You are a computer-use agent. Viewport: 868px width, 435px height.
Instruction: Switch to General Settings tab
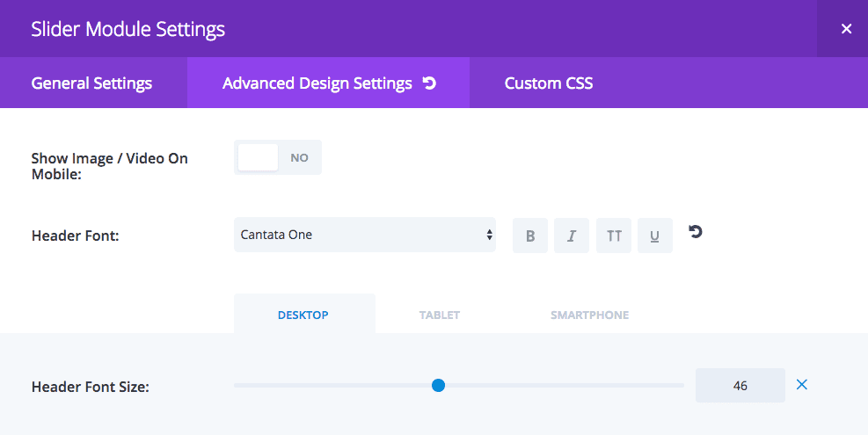point(91,83)
